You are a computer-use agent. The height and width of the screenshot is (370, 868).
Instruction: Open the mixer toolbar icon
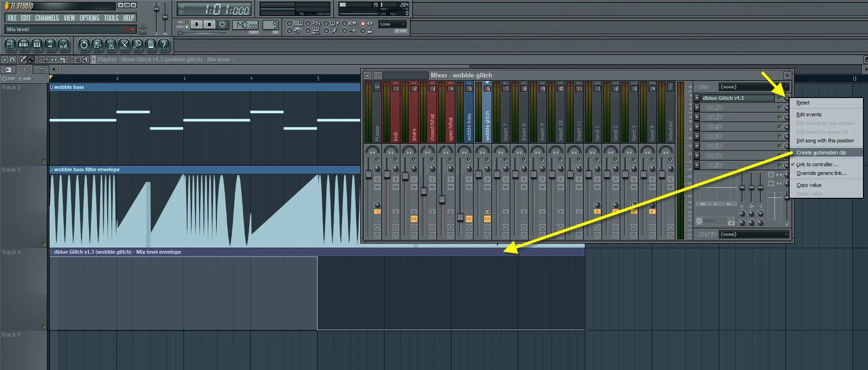click(63, 44)
